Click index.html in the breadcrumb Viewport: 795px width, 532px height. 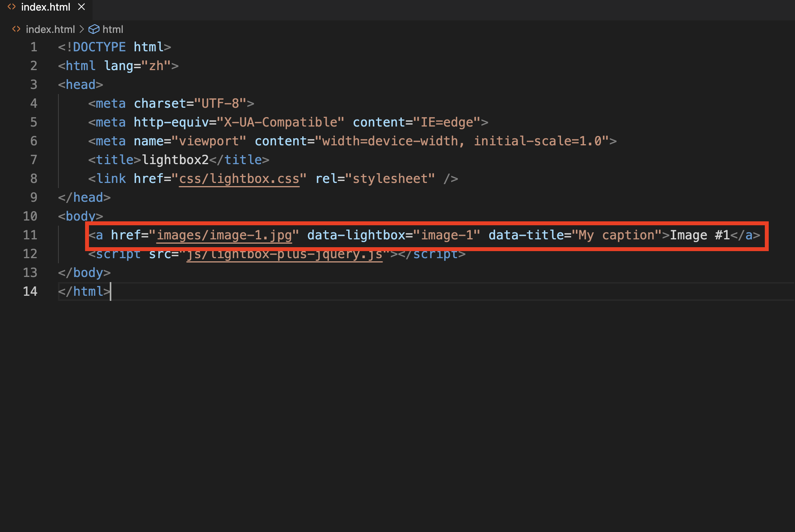[50, 29]
